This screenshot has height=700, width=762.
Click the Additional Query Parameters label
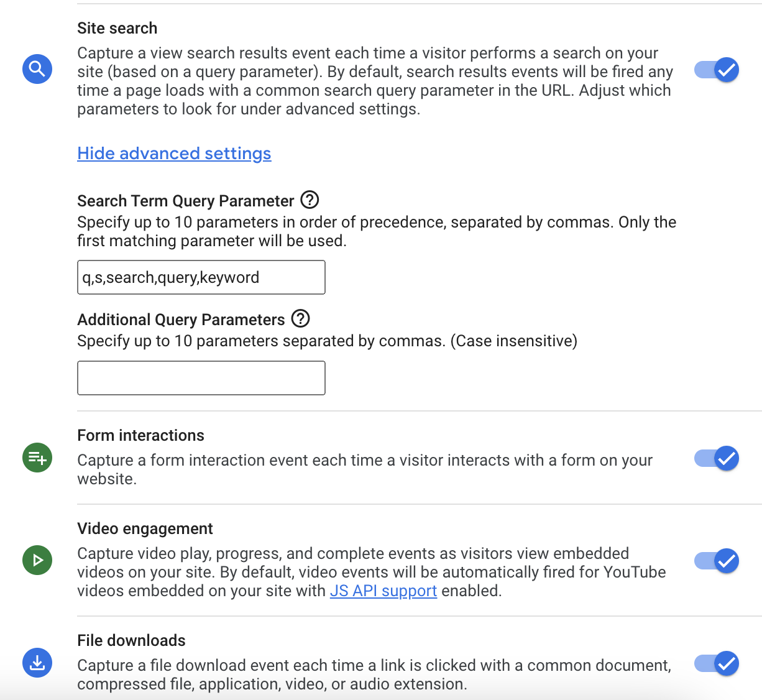pyautogui.click(x=181, y=320)
